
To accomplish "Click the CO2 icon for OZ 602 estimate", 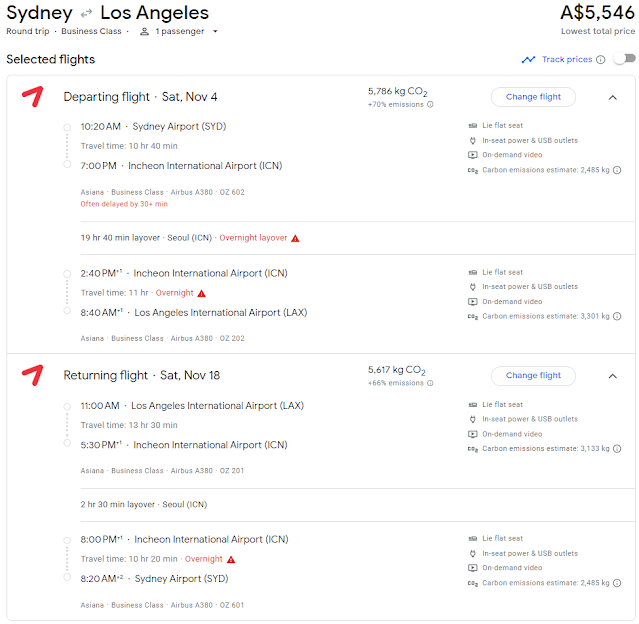I will pos(473,171).
